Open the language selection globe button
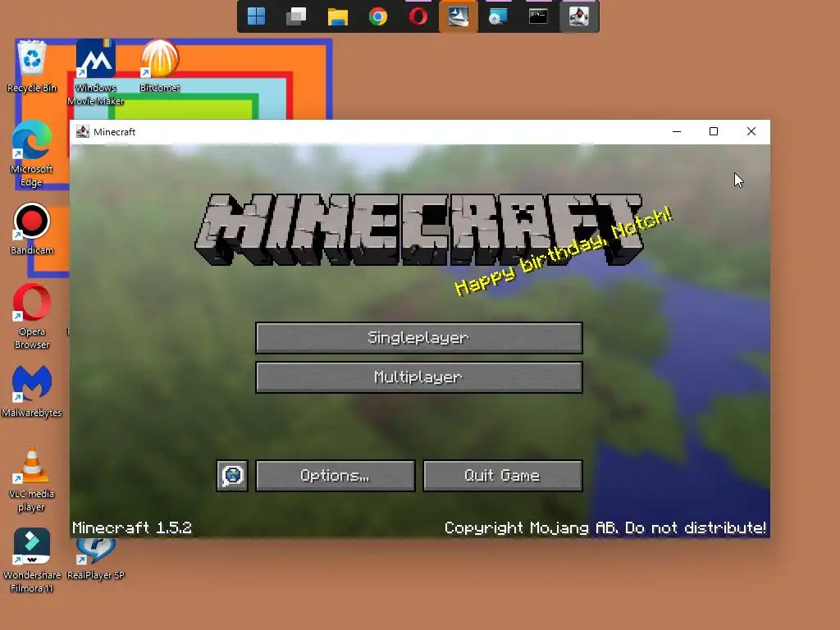Image resolution: width=840 pixels, height=630 pixels. [x=232, y=476]
